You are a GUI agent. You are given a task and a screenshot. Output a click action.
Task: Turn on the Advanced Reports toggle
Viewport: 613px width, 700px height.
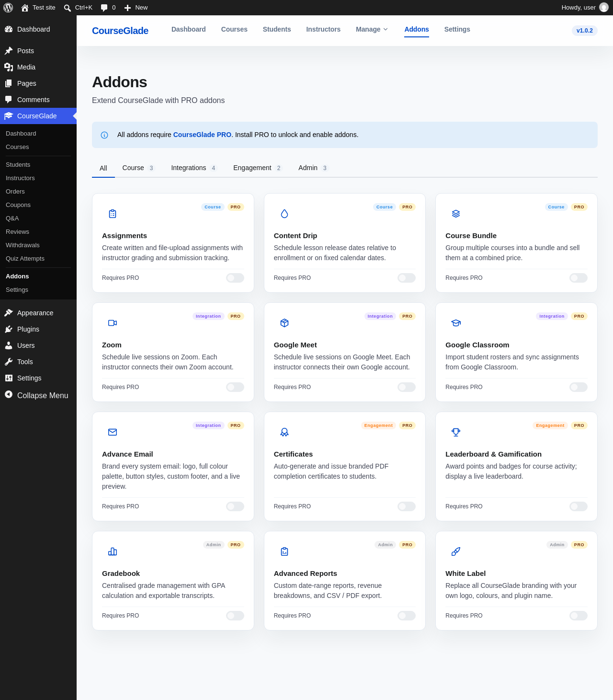pyautogui.click(x=407, y=616)
